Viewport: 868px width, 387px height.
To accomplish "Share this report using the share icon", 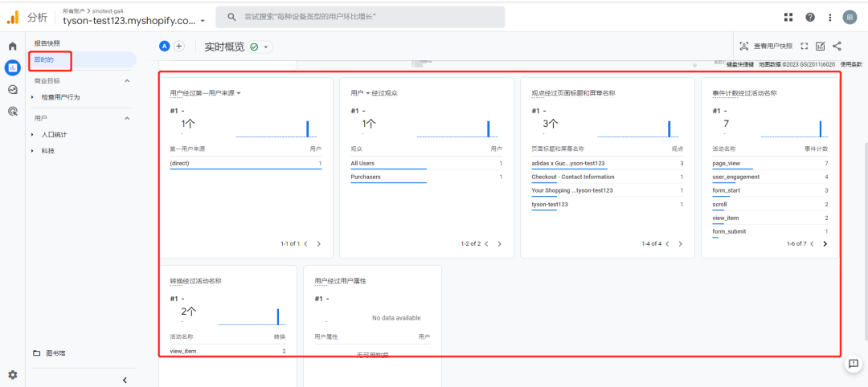I will click(837, 47).
